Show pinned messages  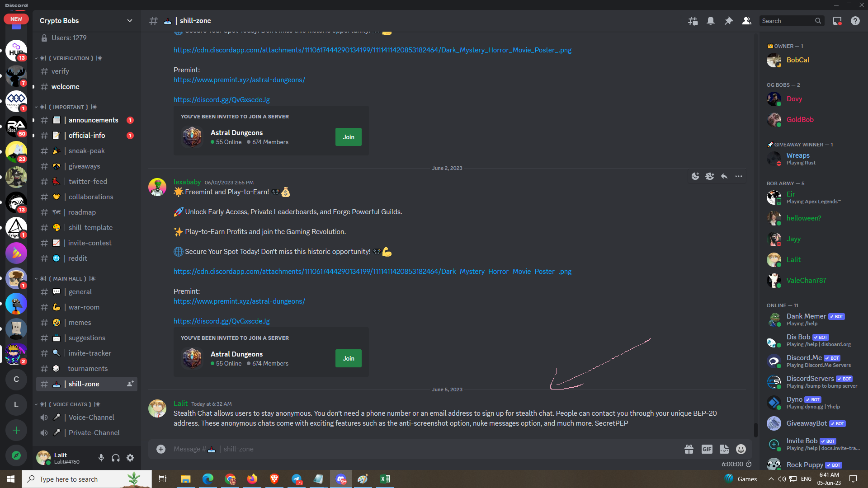(729, 21)
